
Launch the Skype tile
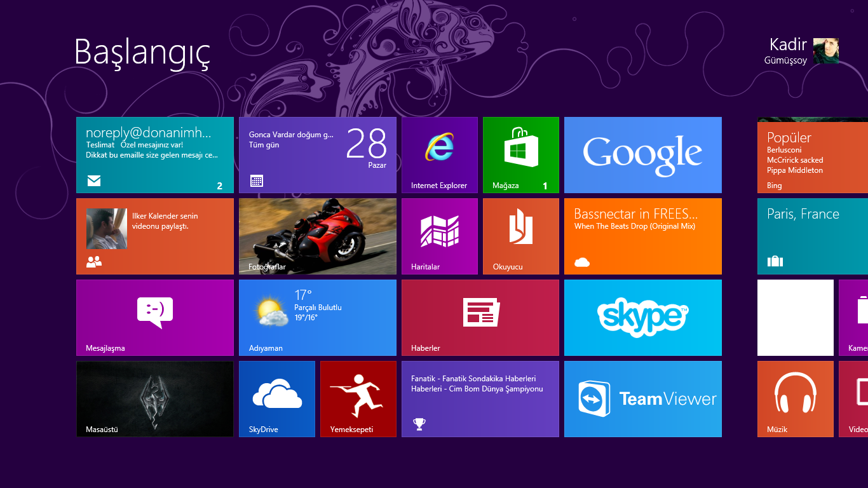643,318
